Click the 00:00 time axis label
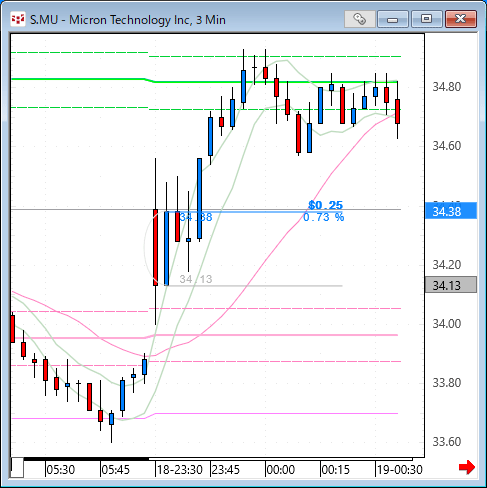The width and height of the screenshot is (487, 488). pos(281,470)
